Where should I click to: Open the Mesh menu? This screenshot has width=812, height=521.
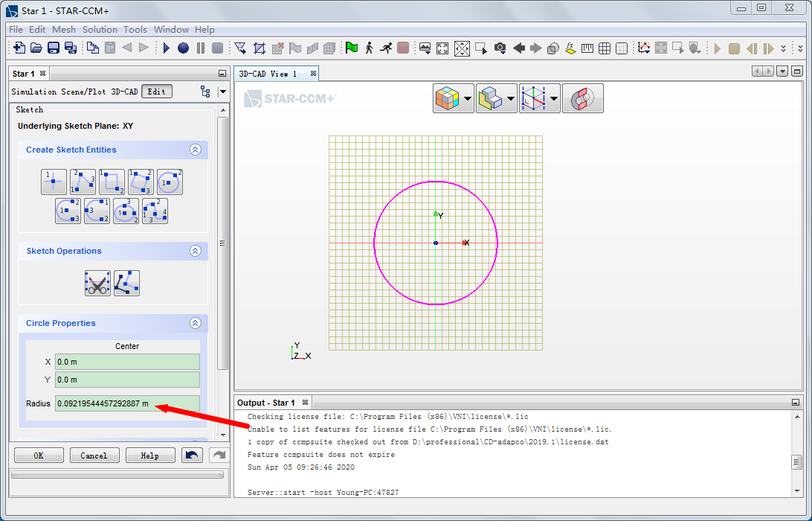(64, 30)
